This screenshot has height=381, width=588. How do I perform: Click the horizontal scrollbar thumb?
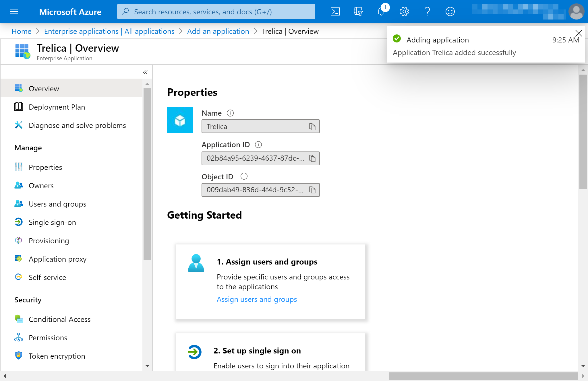483,376
